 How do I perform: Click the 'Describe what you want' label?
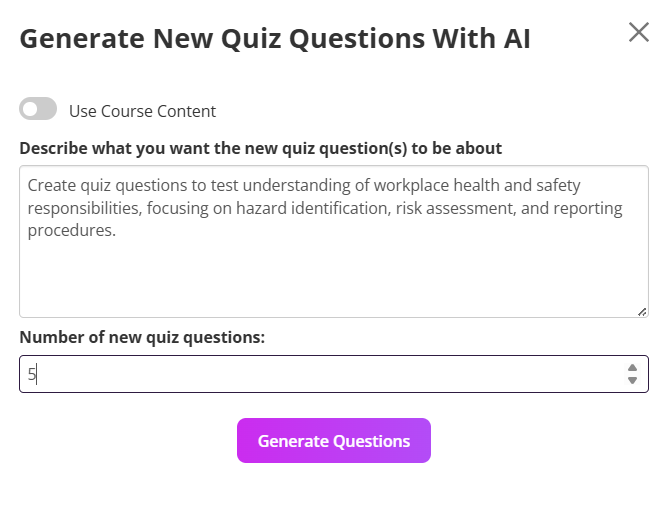pos(260,148)
